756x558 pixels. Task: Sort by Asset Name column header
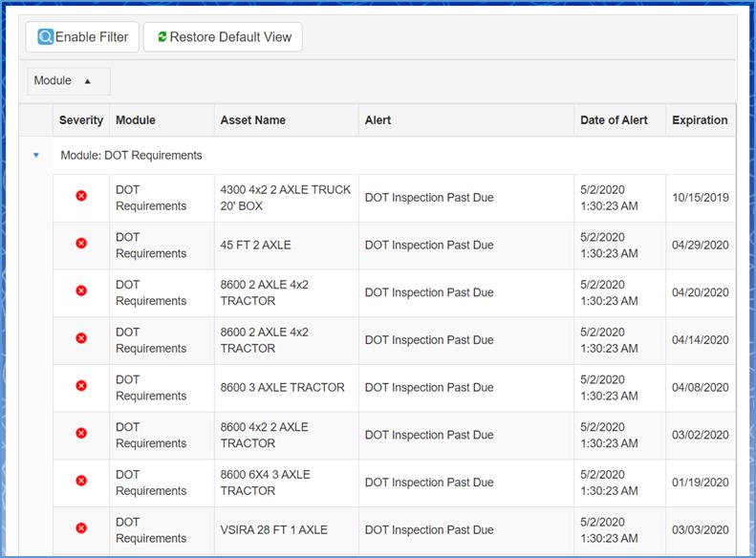252,120
